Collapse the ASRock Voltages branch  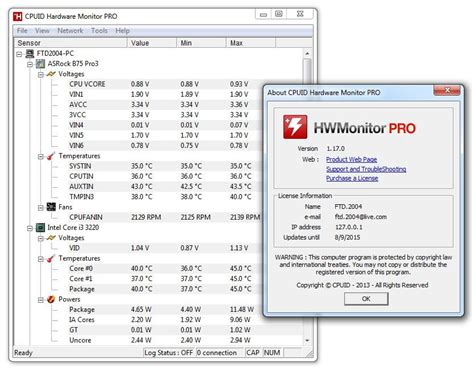coord(41,75)
